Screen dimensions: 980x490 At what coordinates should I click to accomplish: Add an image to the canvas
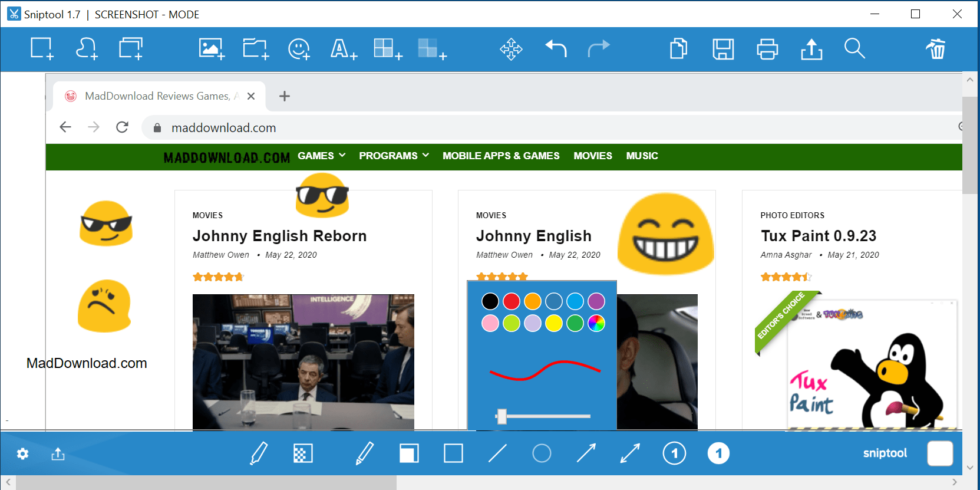(212, 48)
